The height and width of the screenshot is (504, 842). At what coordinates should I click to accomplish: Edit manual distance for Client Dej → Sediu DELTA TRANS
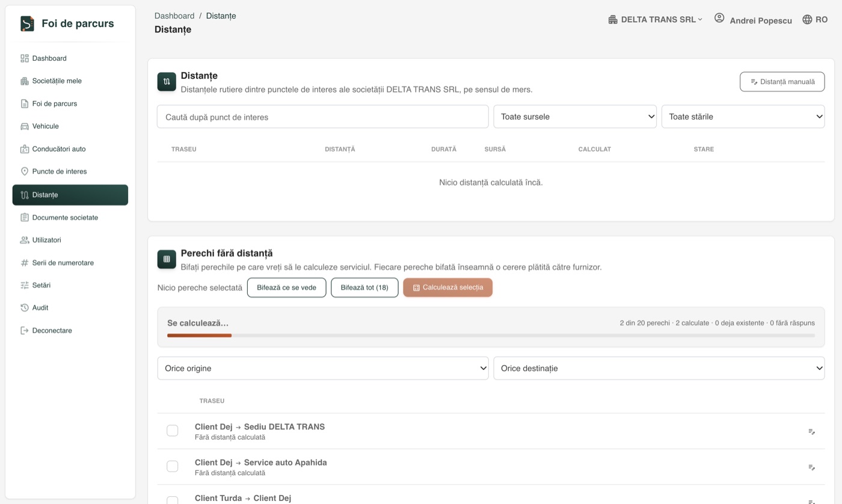[811, 431]
